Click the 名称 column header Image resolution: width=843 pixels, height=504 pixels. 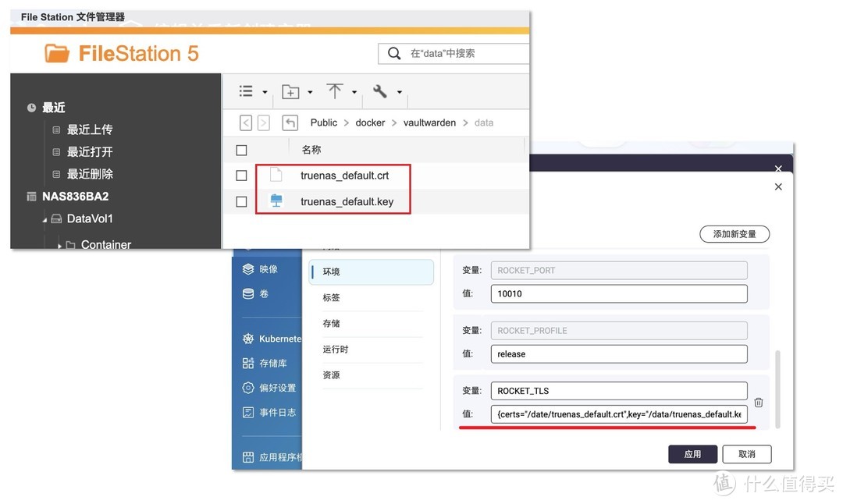click(x=311, y=150)
